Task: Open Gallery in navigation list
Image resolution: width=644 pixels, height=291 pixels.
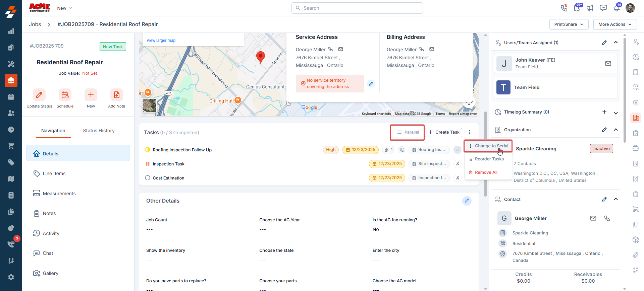Action: click(x=78, y=273)
